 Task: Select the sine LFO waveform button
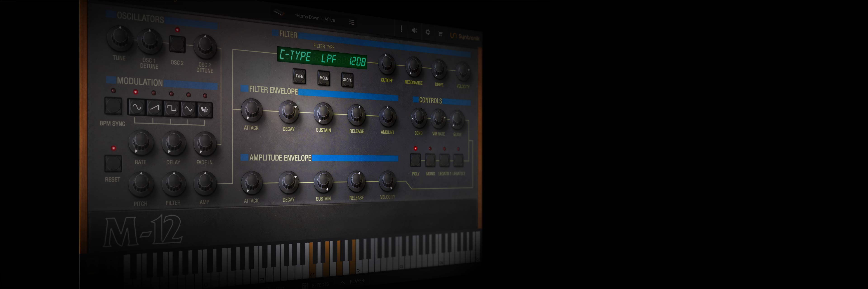(137, 107)
